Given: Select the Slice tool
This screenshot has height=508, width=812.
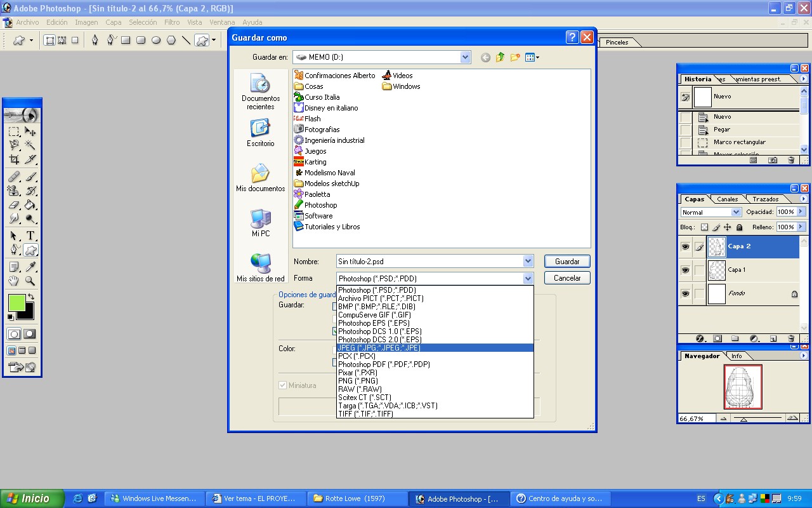Looking at the screenshot, I should point(30,159).
